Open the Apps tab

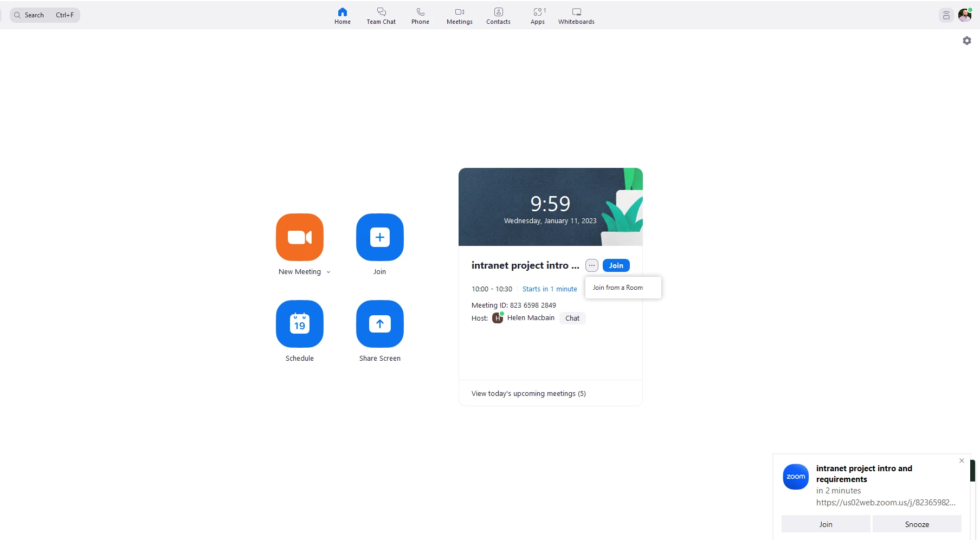[538, 16]
